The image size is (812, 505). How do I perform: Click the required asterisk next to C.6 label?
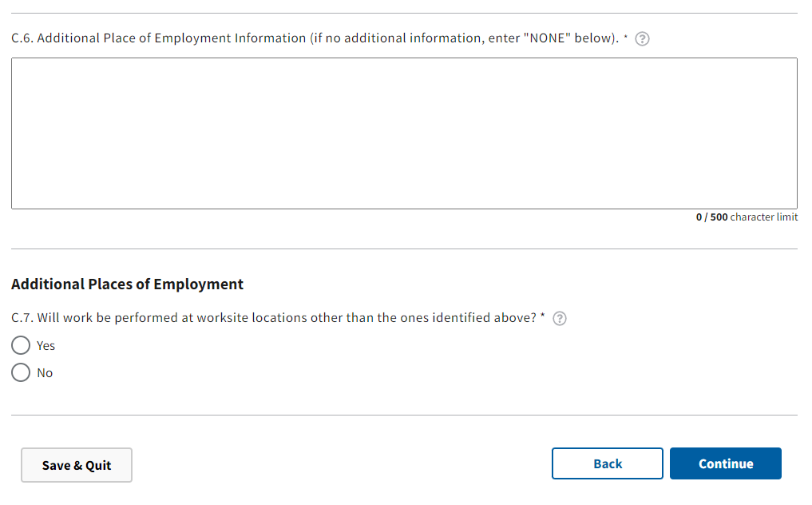point(625,38)
